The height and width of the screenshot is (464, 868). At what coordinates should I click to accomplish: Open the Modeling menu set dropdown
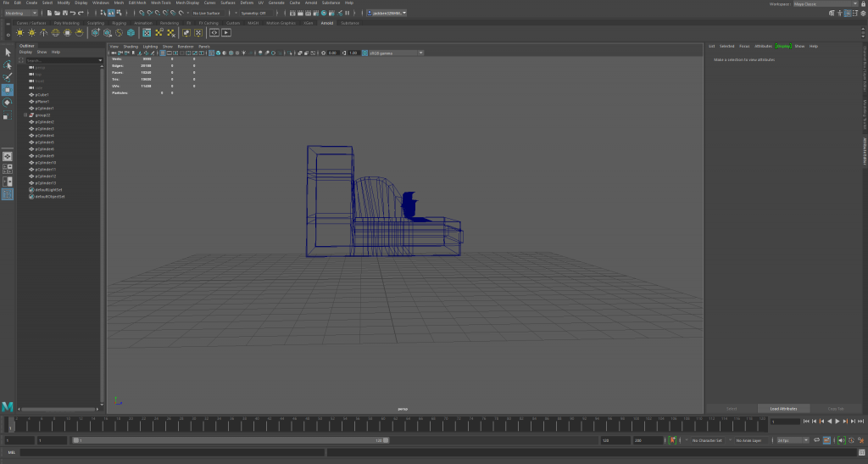(x=21, y=14)
